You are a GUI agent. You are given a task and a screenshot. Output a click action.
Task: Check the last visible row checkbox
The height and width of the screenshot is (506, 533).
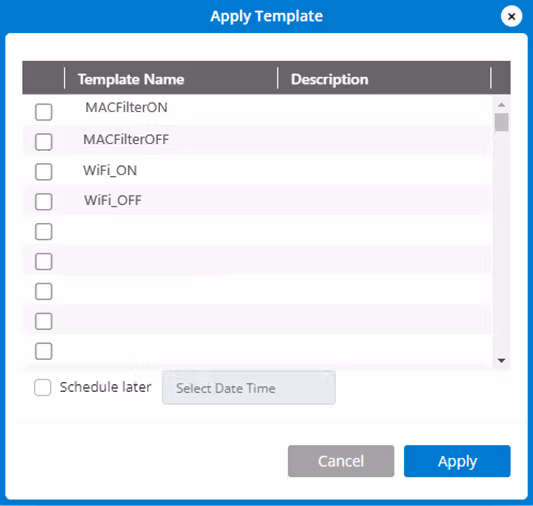pos(44,351)
